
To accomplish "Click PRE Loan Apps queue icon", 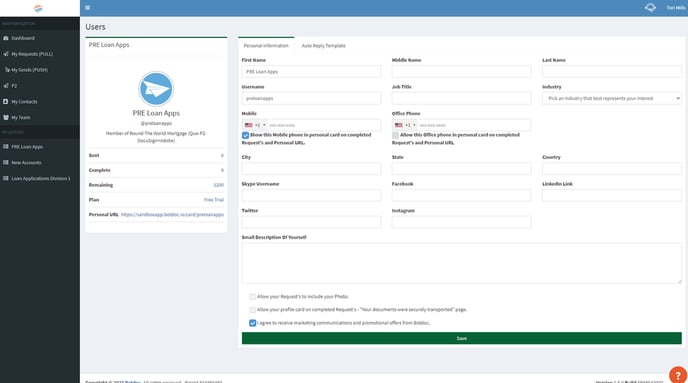I will pyautogui.click(x=6, y=147).
